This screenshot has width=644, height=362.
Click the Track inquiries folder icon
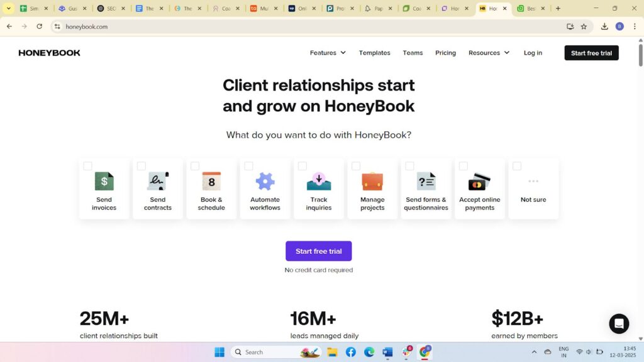318,182
